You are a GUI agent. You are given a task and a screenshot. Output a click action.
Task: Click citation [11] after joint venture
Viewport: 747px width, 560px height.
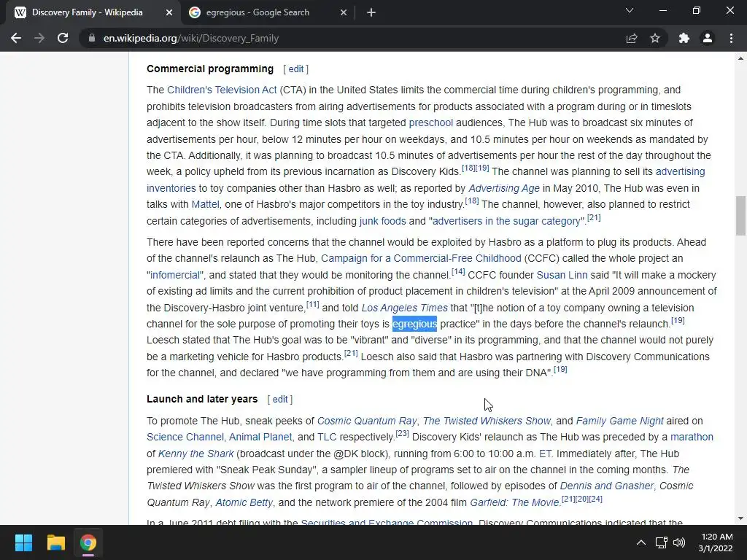(313, 305)
